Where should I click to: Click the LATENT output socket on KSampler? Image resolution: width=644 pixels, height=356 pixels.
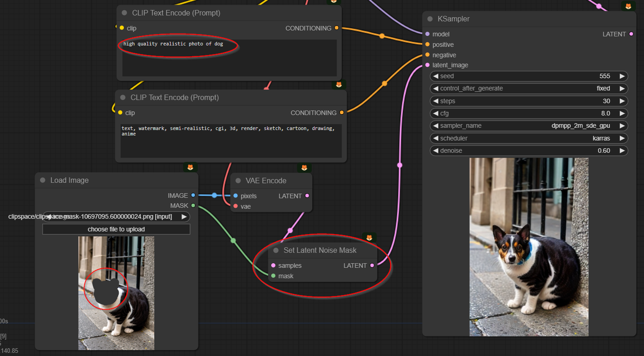click(x=631, y=34)
